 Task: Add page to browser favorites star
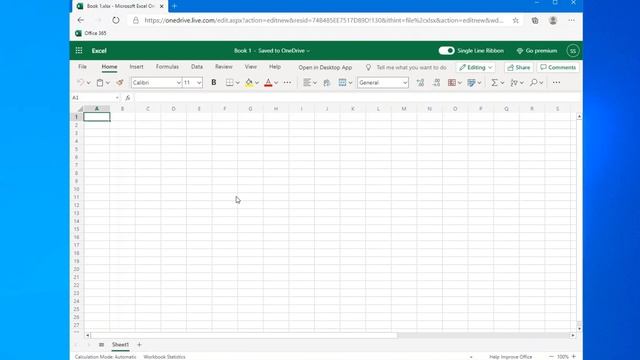tap(516, 20)
